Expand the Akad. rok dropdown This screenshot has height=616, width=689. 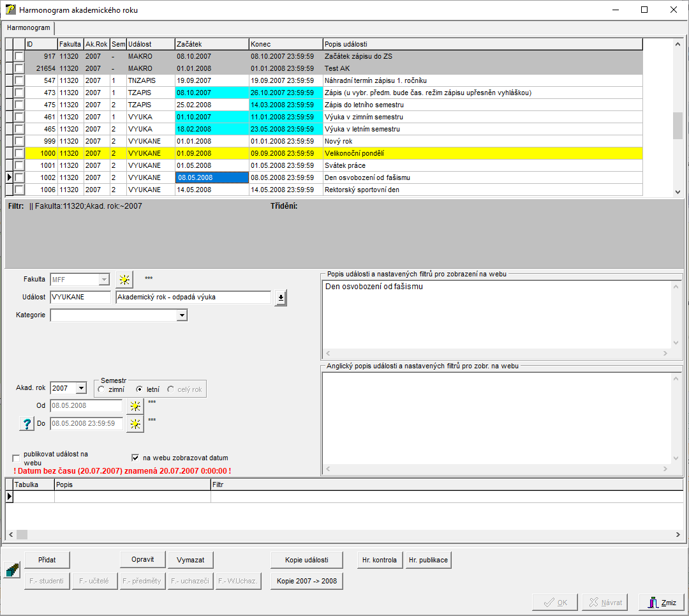coord(80,388)
